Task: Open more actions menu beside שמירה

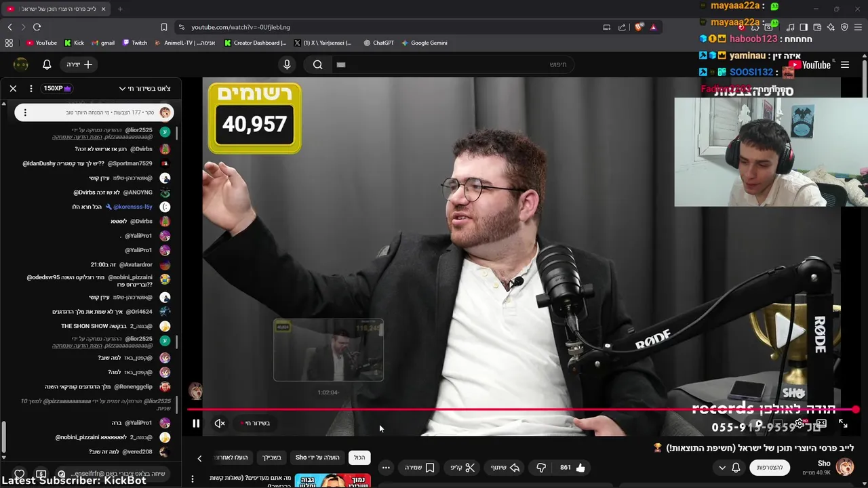Action: 385,468
